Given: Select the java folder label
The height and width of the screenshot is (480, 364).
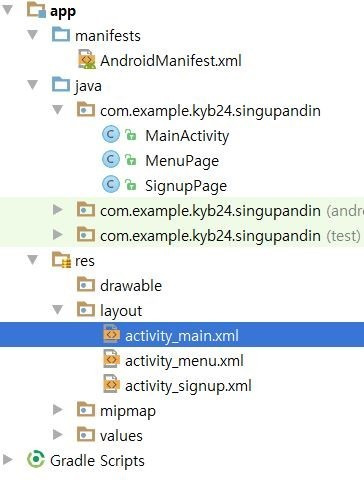Looking at the screenshot, I should (88, 86).
